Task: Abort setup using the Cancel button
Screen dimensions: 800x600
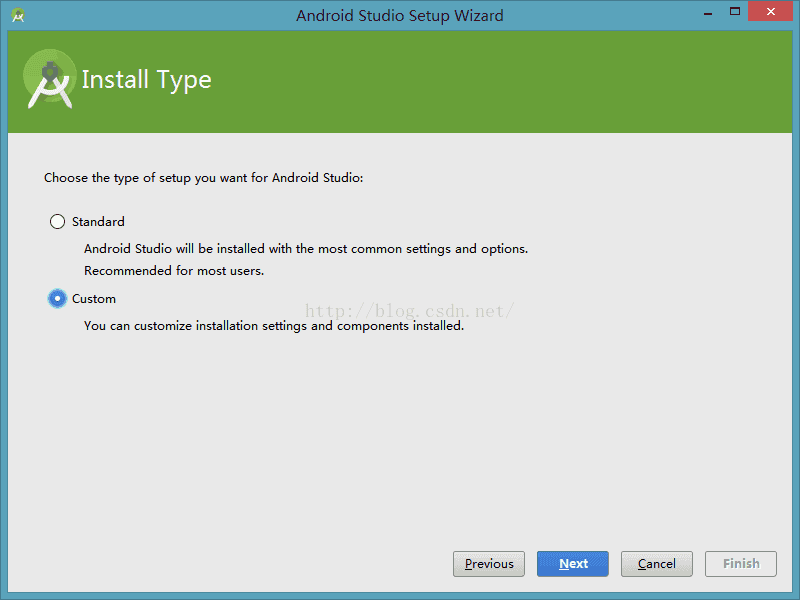Action: point(657,564)
